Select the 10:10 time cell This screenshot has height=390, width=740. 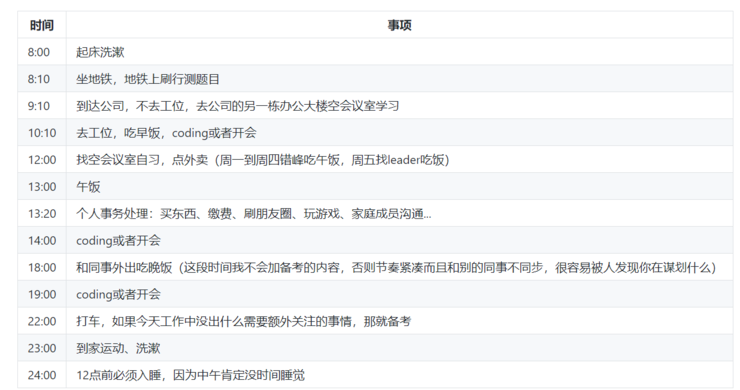[42, 133]
